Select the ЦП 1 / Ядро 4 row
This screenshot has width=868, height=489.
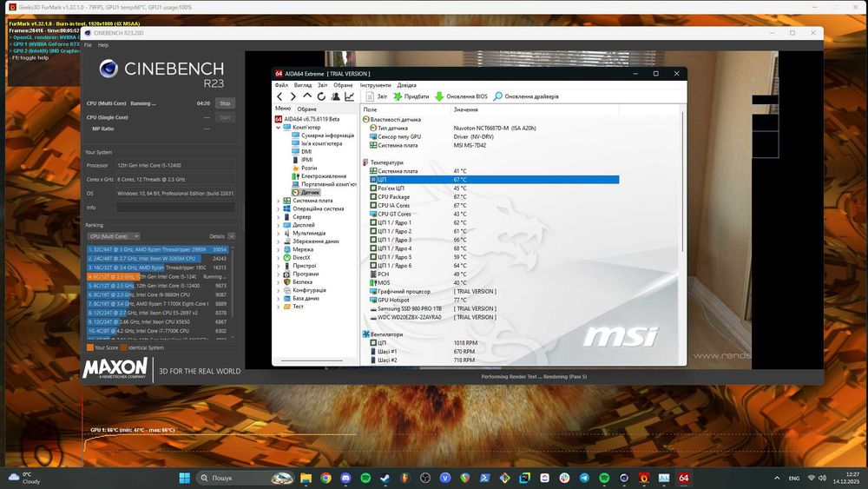click(494, 248)
